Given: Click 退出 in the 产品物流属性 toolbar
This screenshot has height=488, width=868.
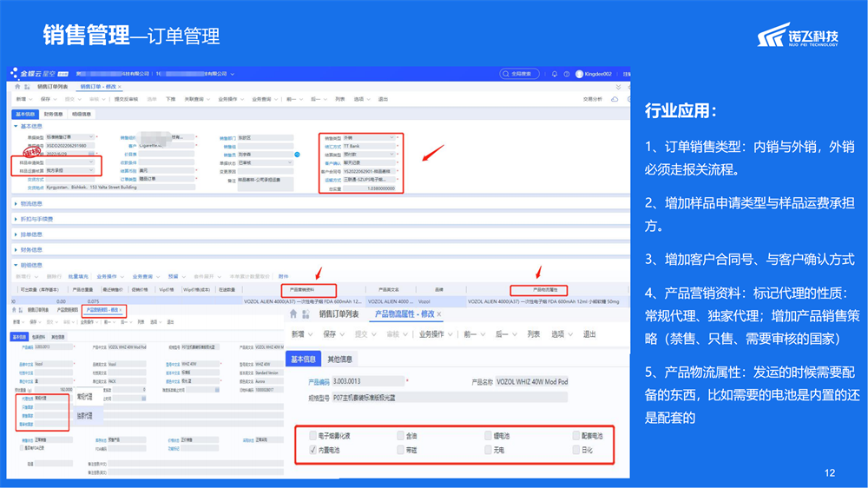Looking at the screenshot, I should point(589,334).
